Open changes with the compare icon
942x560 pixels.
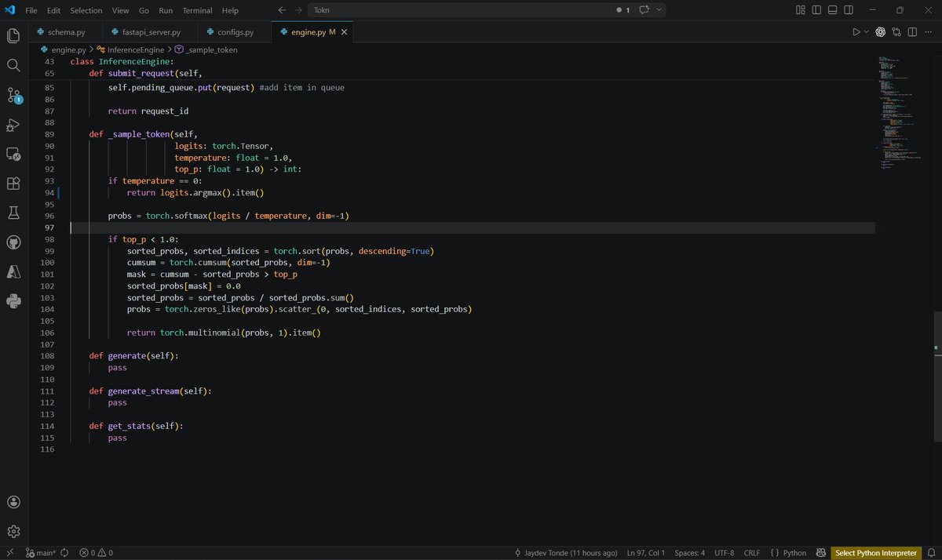pos(896,32)
